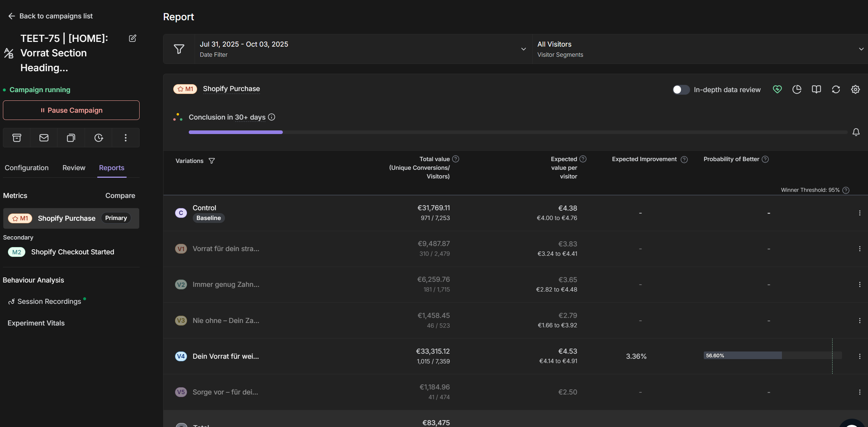Open Session Recordings under Behaviour Analysis
The image size is (868, 427).
pos(49,301)
